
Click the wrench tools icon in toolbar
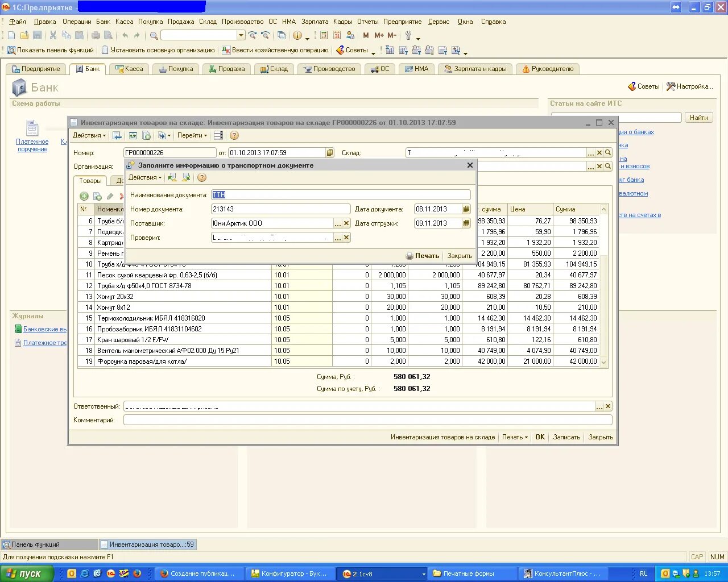click(x=408, y=35)
